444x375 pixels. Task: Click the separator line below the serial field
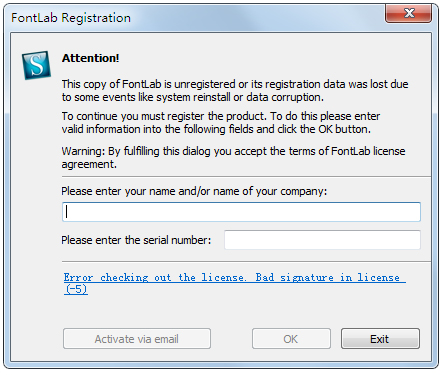[x=246, y=262]
